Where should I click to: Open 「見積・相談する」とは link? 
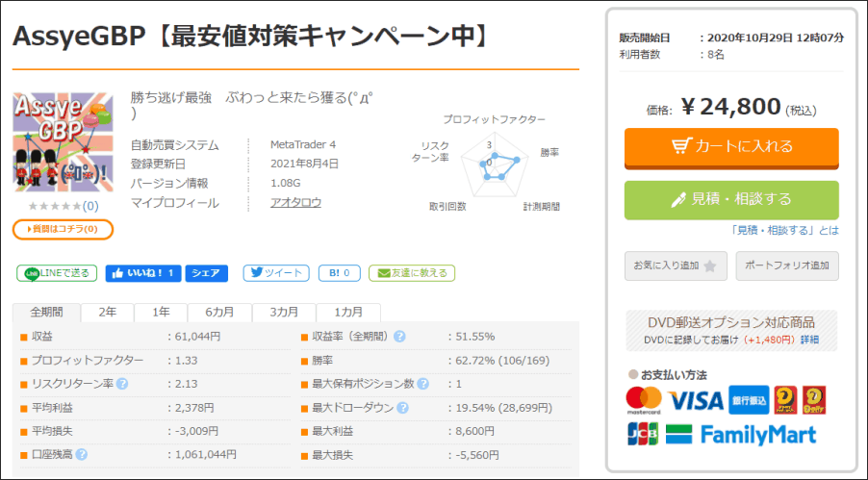pyautogui.click(x=784, y=230)
